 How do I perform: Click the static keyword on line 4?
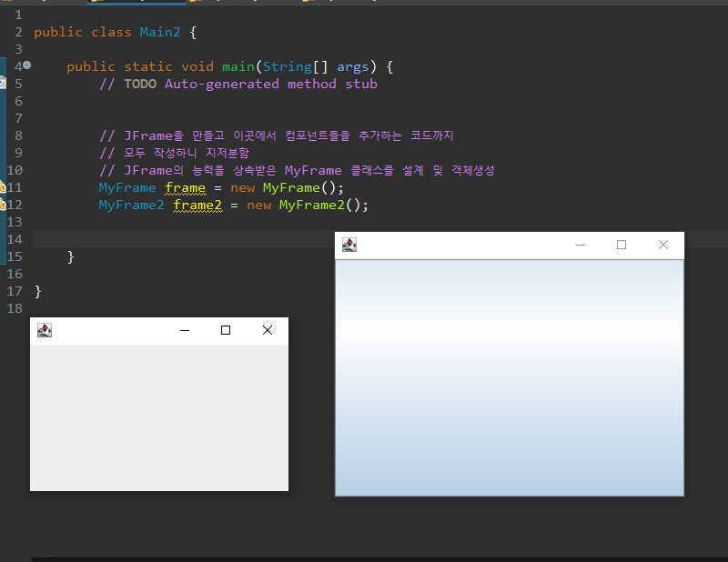tap(148, 66)
